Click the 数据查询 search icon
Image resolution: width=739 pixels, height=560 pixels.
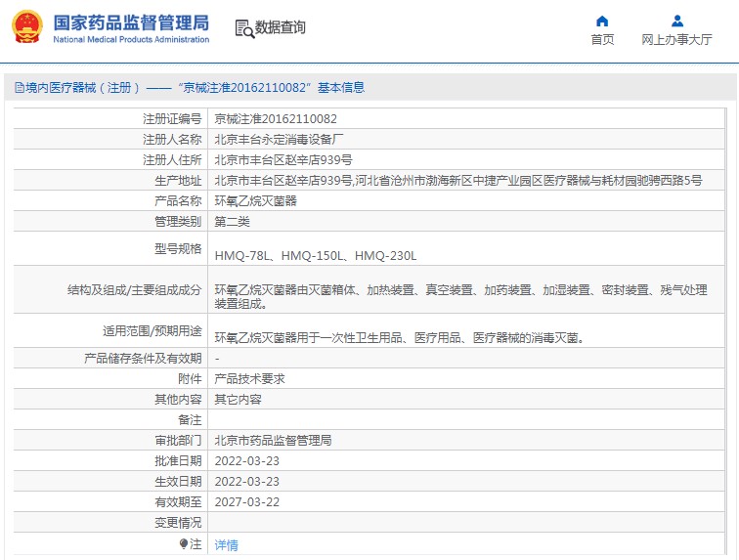click(244, 28)
